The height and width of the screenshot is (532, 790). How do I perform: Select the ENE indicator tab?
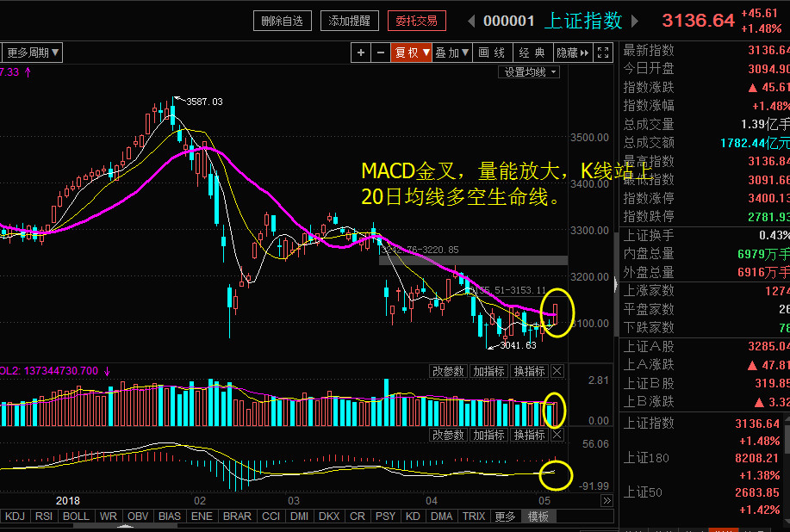click(x=202, y=517)
